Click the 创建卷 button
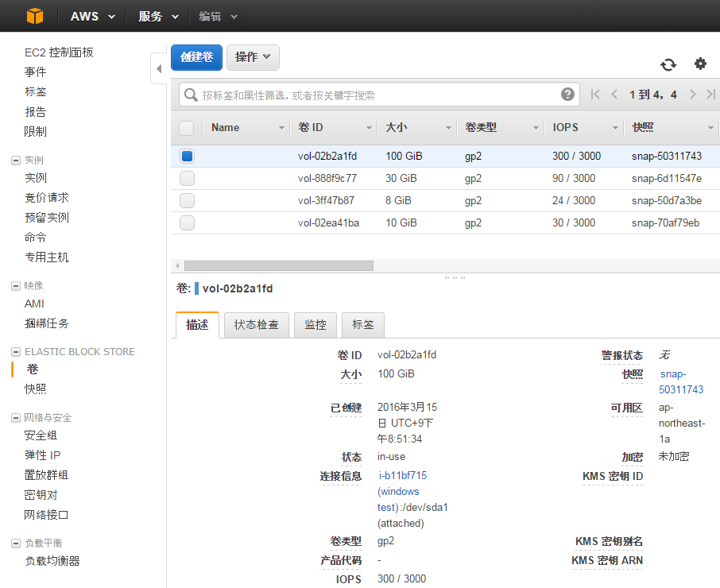The height and width of the screenshot is (588, 720). (196, 57)
